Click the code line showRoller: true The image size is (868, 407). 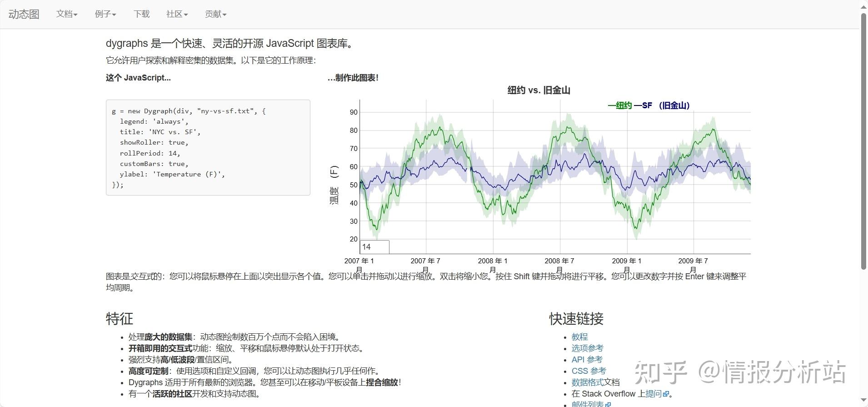(x=154, y=142)
